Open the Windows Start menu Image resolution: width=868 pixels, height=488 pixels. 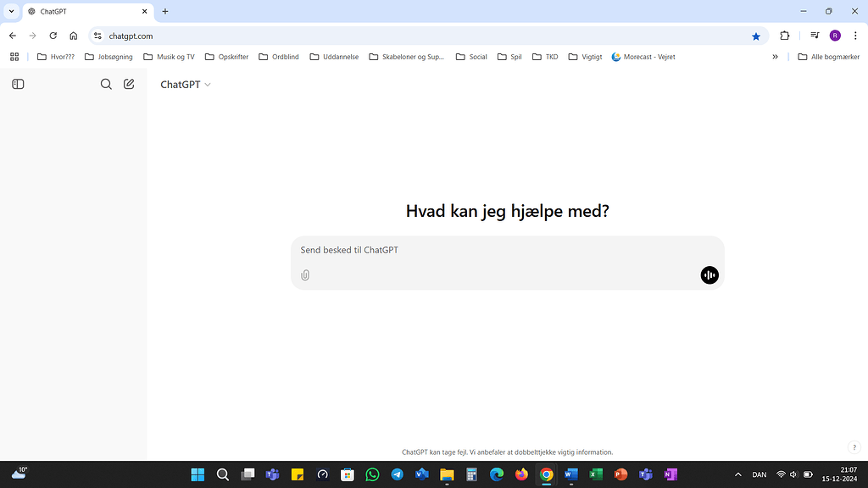[198, 474]
